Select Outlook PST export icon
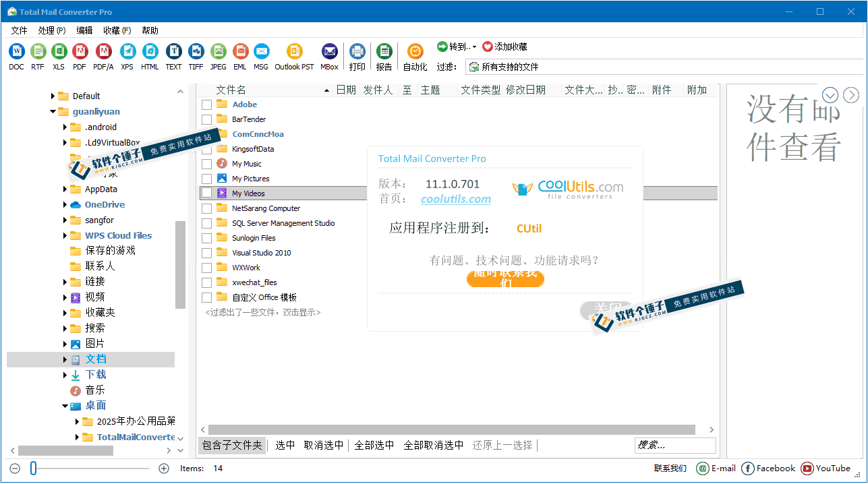The image size is (868, 484). tap(294, 51)
